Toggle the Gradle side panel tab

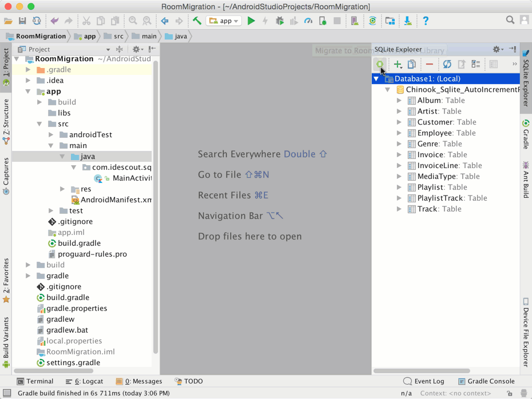point(526,134)
